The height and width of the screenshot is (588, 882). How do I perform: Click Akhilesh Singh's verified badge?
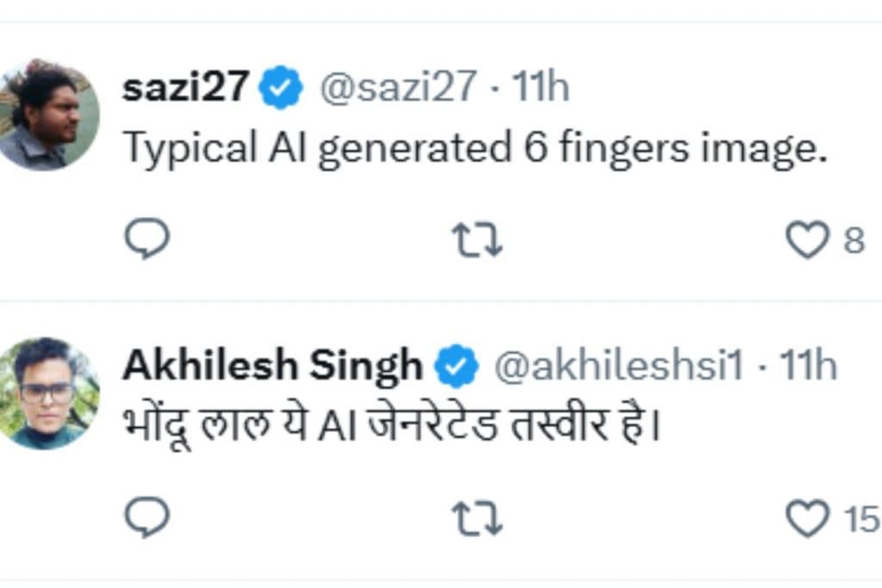click(x=456, y=367)
